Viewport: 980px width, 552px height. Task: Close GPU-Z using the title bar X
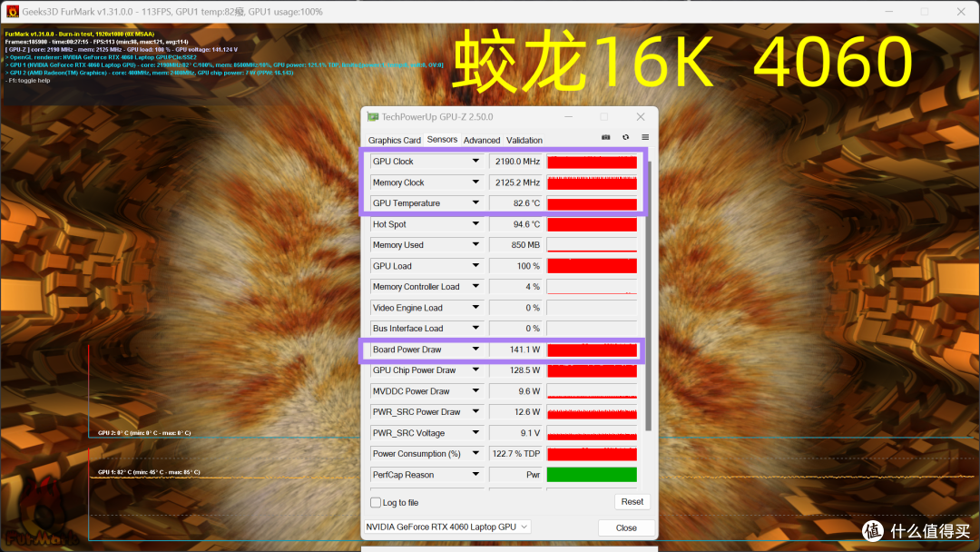(641, 117)
